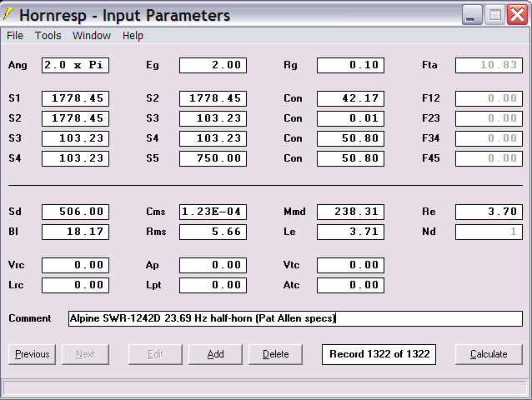Click the Mmd label
This screenshot has width=532, height=400.
294,212
